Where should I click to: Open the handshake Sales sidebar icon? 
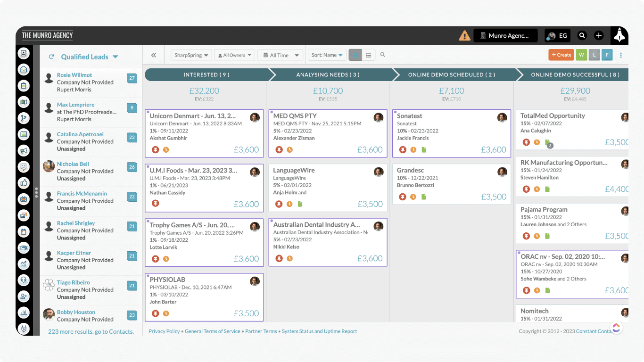pos(24,248)
